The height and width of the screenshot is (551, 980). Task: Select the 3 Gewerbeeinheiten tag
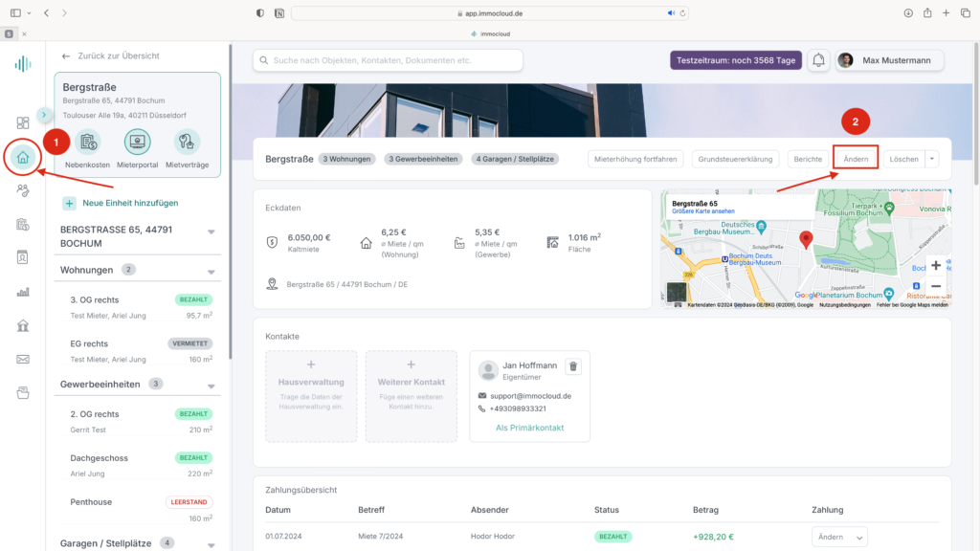[423, 159]
